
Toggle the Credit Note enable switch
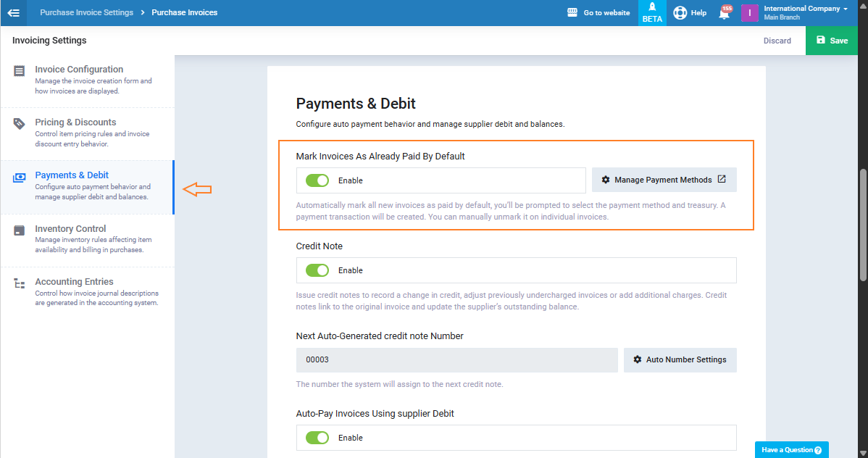[317, 270]
